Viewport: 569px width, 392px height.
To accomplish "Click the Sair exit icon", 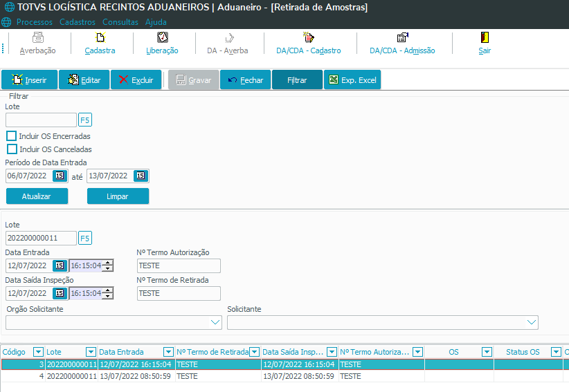I will (485, 43).
